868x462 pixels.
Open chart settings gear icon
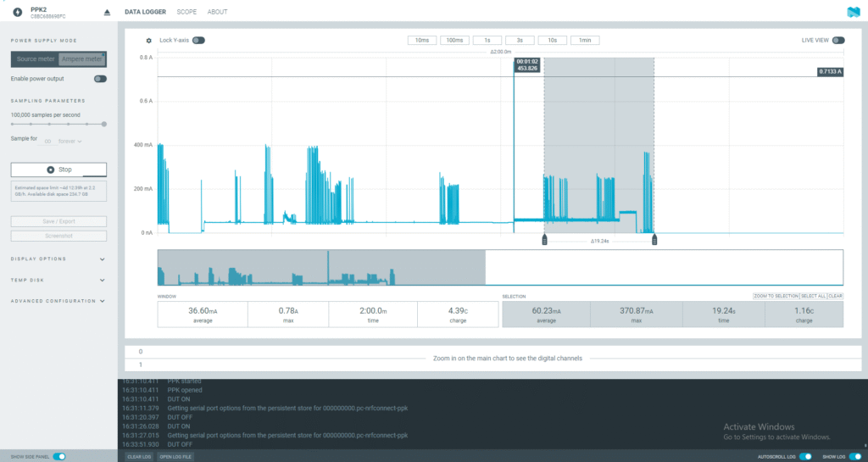point(149,41)
